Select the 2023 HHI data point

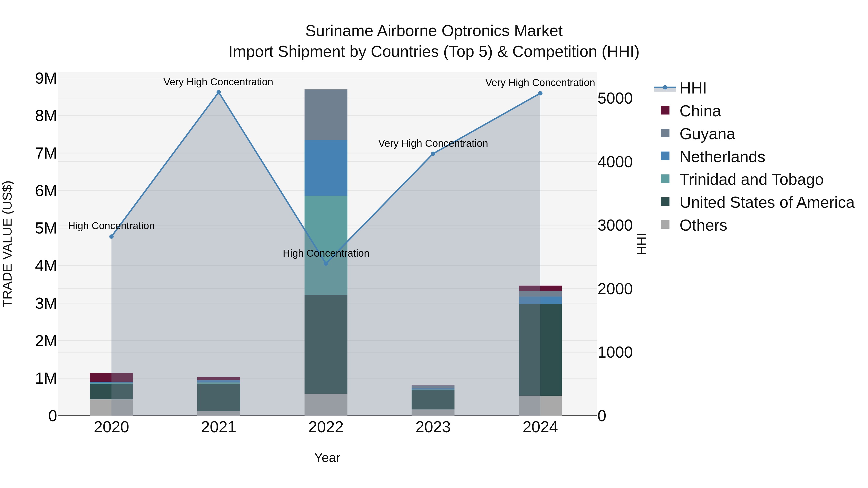point(433,154)
